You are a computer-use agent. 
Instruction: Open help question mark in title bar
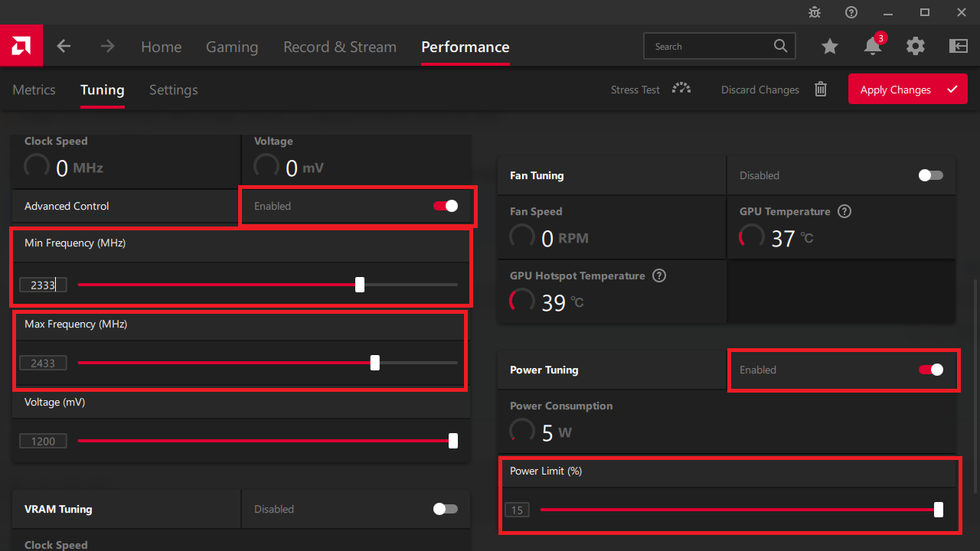[851, 12]
